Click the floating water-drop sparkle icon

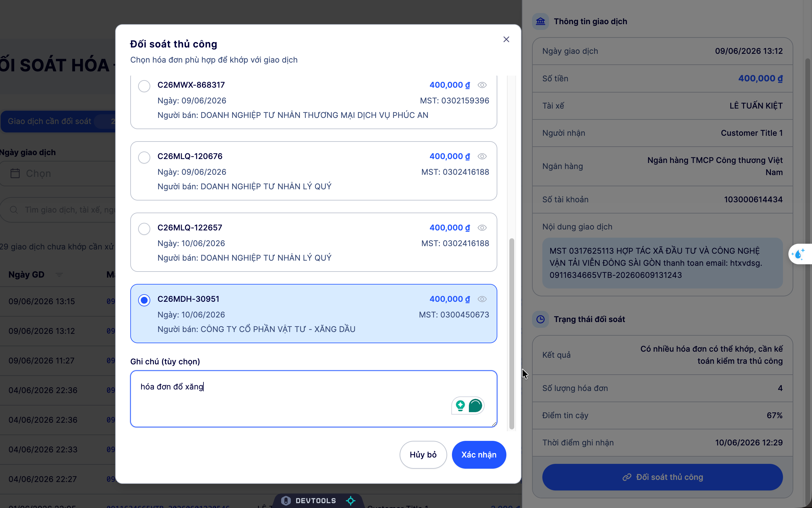799,254
